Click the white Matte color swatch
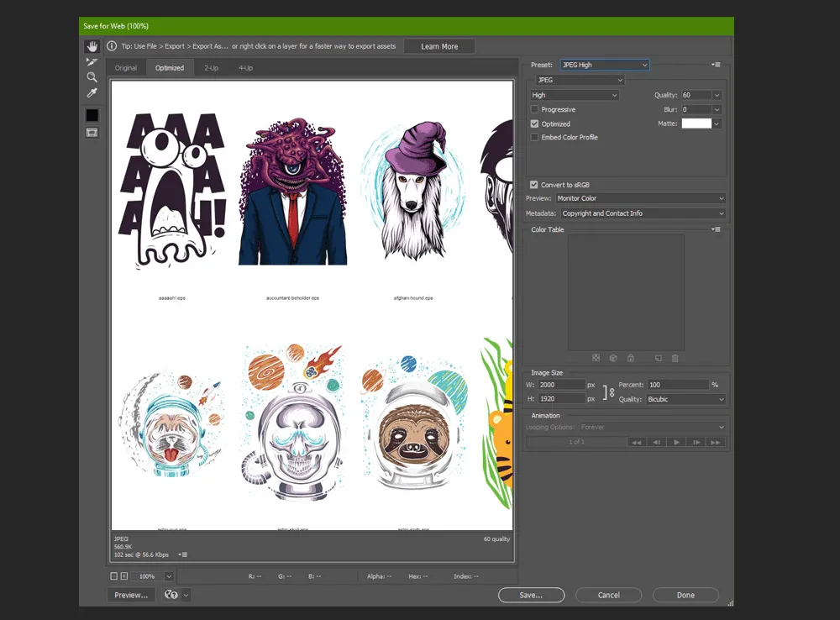The height and width of the screenshot is (620, 840). coord(696,123)
